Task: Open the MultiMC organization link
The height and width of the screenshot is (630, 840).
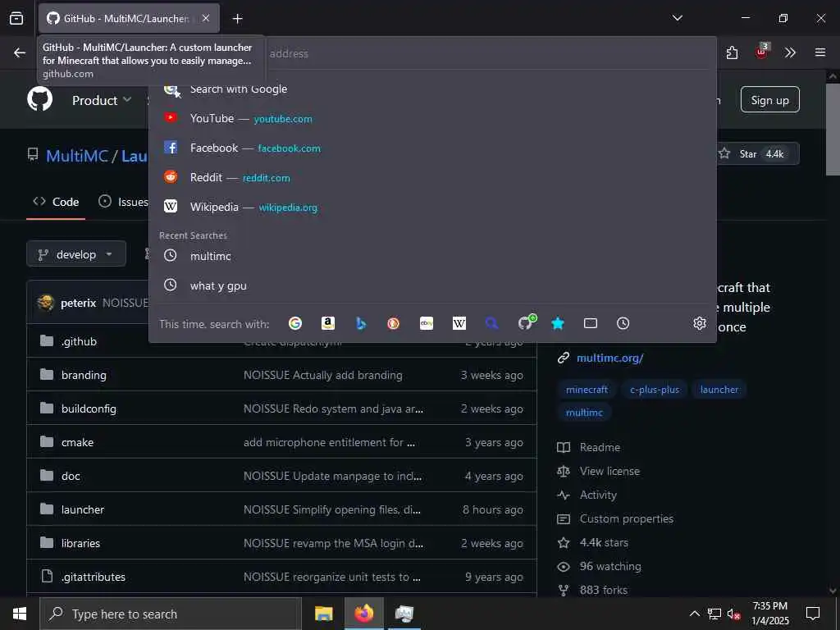Action: pos(77,156)
